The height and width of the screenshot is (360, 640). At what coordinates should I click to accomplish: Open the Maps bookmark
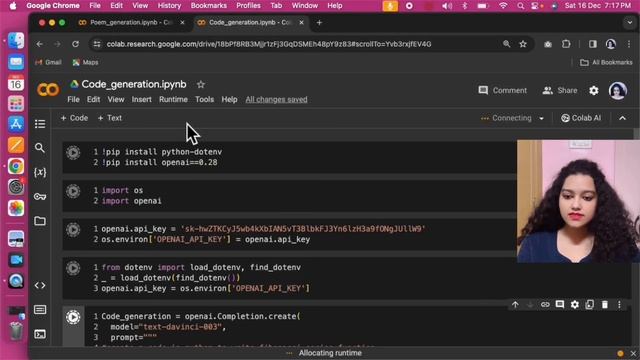coord(85,62)
